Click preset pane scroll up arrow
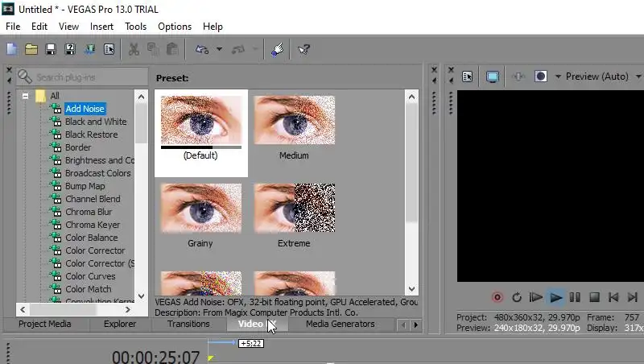This screenshot has width=644, height=364. (411, 97)
